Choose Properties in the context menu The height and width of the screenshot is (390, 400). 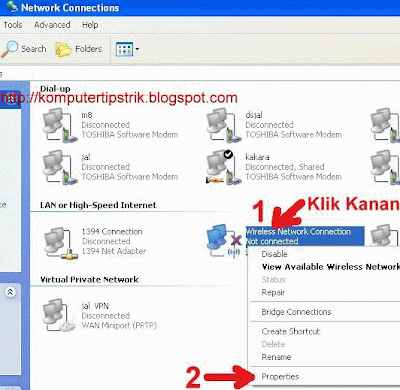coord(280,377)
